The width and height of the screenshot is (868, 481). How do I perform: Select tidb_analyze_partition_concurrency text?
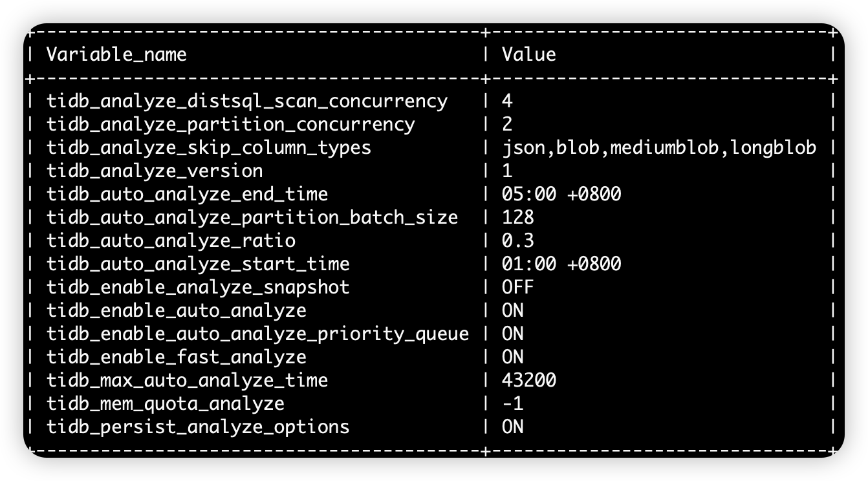click(231, 124)
